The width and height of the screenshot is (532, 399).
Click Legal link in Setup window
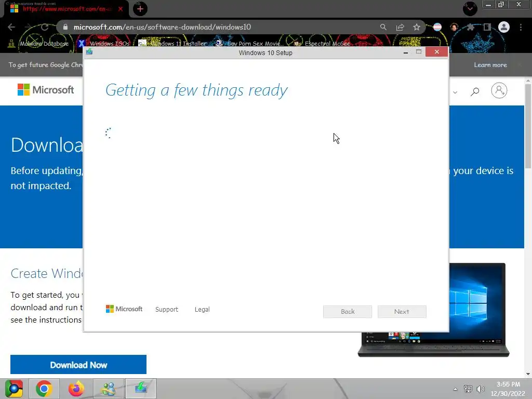pos(202,310)
